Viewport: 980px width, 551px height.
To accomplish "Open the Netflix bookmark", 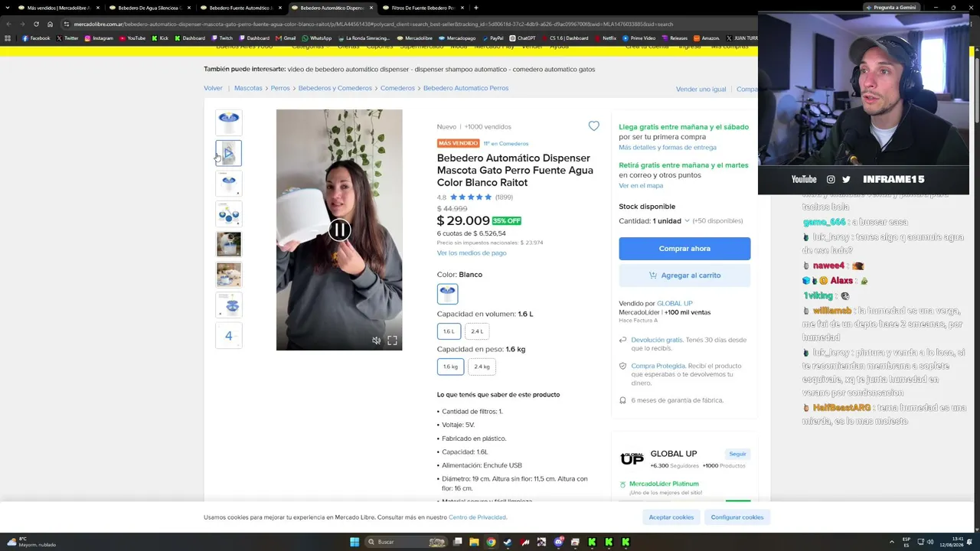I will tap(606, 38).
